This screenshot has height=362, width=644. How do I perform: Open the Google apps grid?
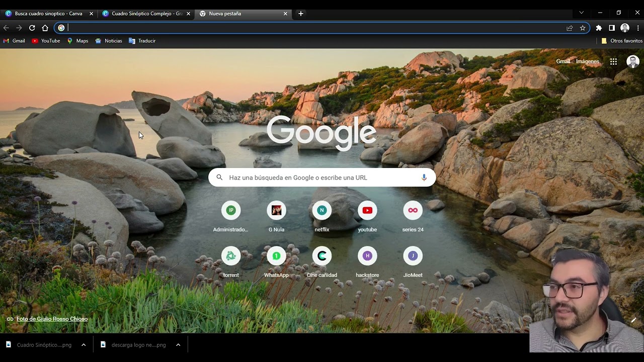[613, 61]
